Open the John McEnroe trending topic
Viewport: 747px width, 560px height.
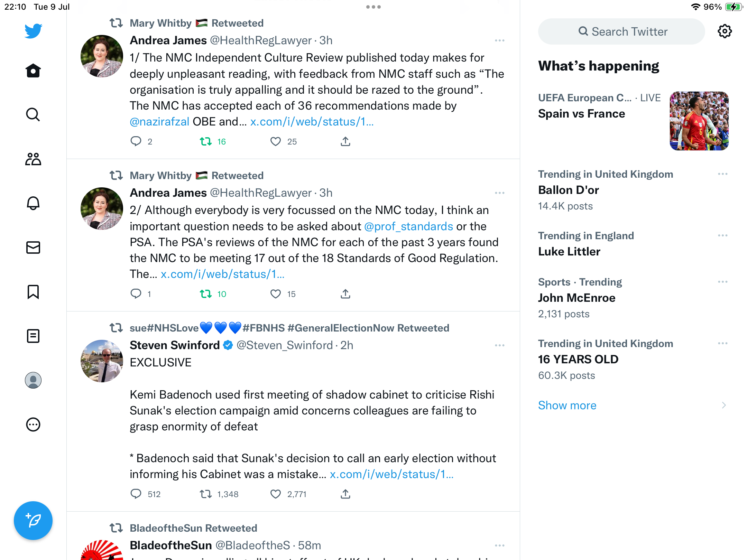[x=577, y=298]
